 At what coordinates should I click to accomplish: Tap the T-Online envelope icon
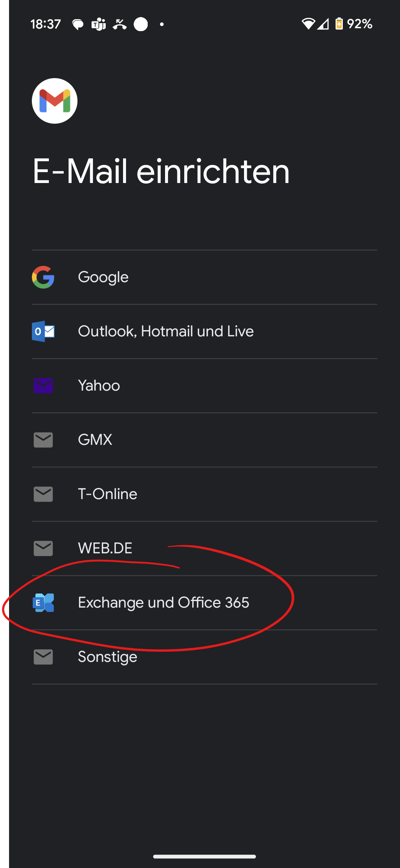click(x=43, y=494)
